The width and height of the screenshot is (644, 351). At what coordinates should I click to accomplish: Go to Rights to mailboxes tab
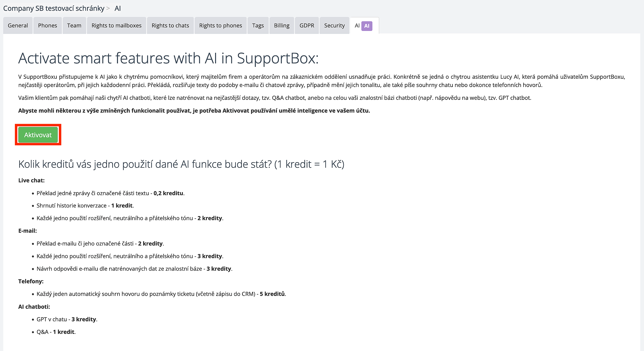coord(116,25)
